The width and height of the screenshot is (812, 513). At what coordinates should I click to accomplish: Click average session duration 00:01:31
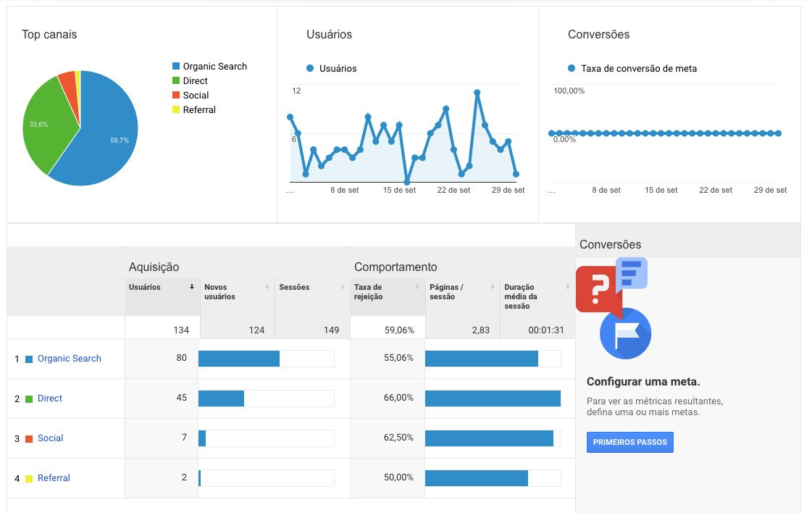click(546, 330)
